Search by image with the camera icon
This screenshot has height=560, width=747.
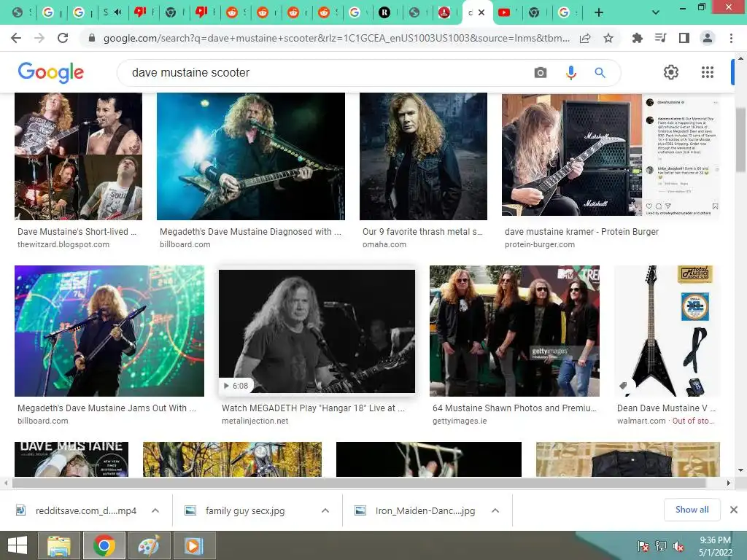coord(541,72)
